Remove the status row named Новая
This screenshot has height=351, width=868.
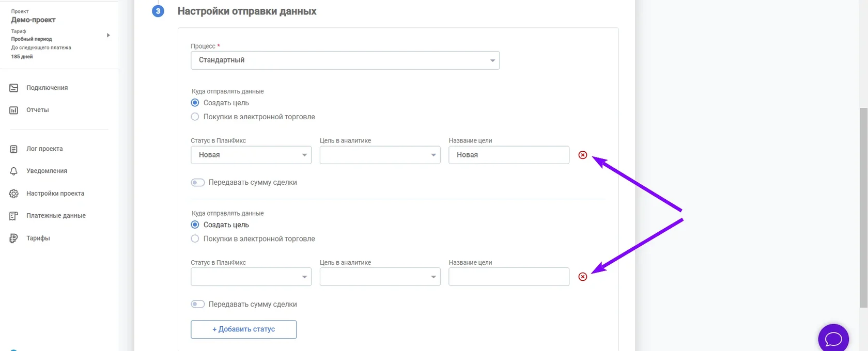click(x=583, y=155)
